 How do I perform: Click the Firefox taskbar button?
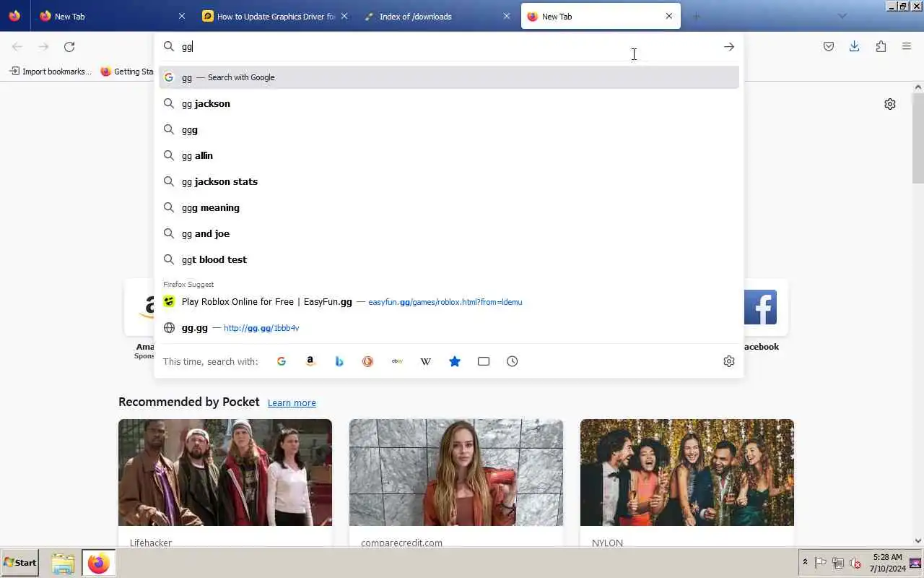click(x=98, y=563)
